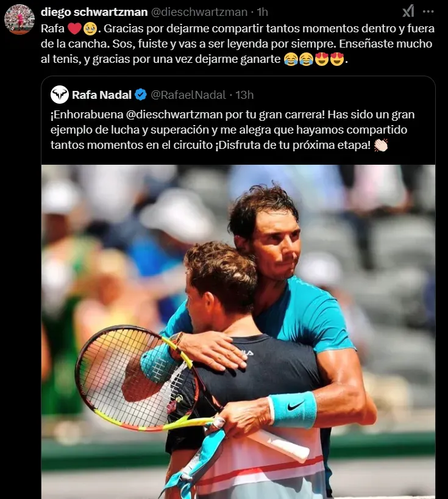This screenshot has height=499, width=448.
Task: Open the hugging players photo
Action: pyautogui.click(x=238, y=332)
